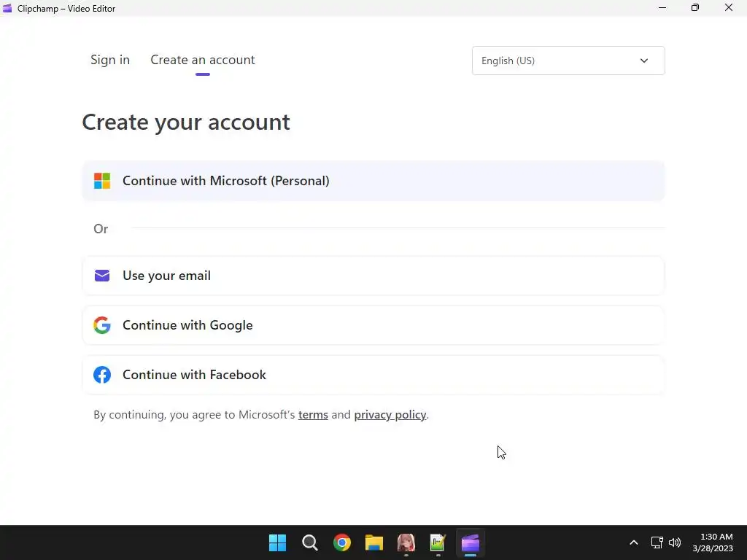Minimize the Clipchamp window
747x560 pixels.
click(x=662, y=7)
